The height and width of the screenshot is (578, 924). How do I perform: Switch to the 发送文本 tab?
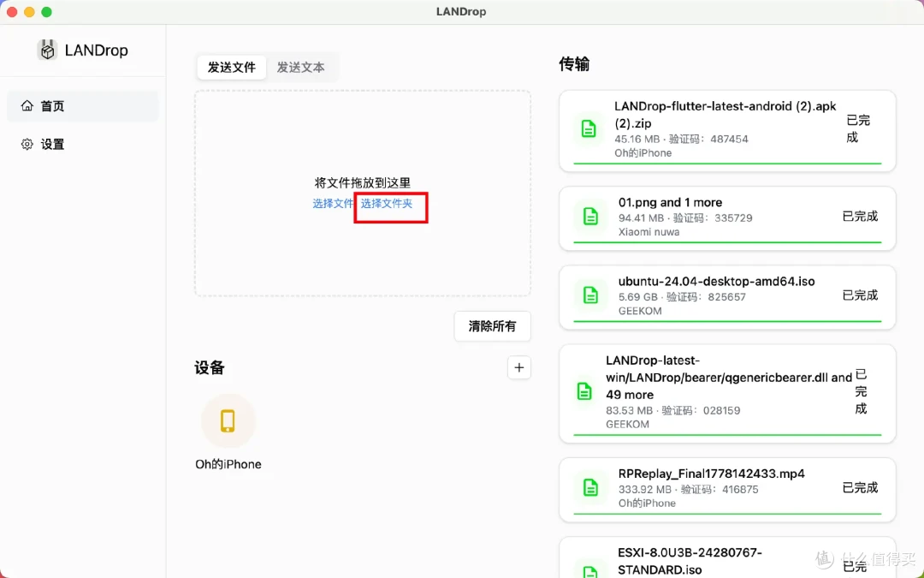pyautogui.click(x=300, y=68)
